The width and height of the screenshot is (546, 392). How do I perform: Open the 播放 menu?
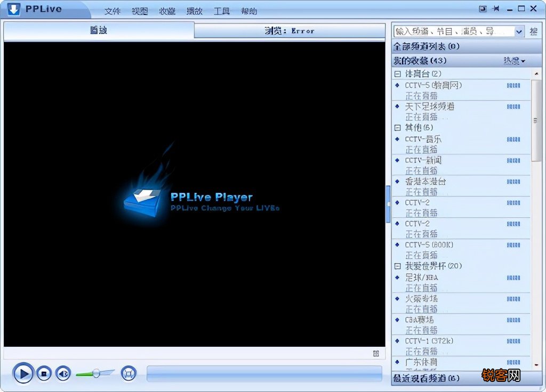(194, 11)
